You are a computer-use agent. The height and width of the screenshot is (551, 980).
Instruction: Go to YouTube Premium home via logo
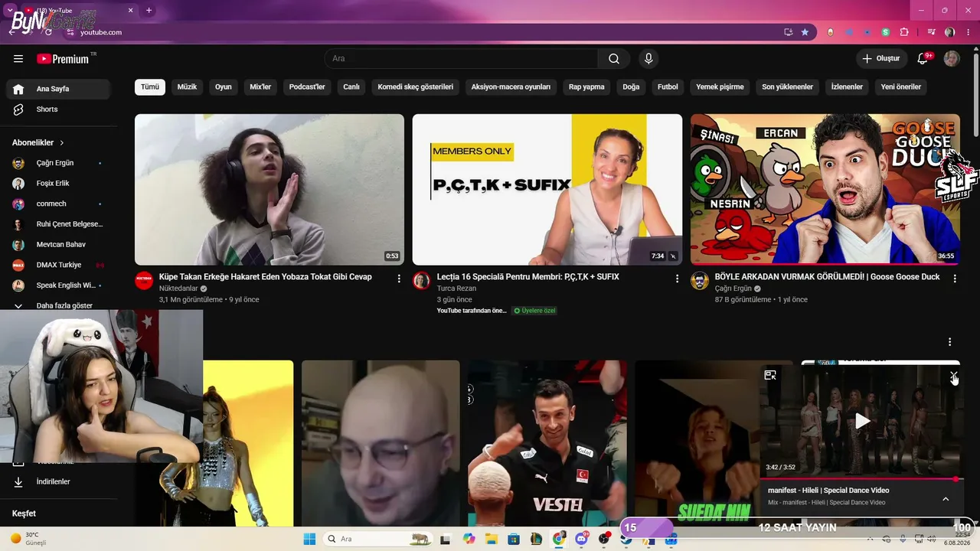[x=63, y=59]
